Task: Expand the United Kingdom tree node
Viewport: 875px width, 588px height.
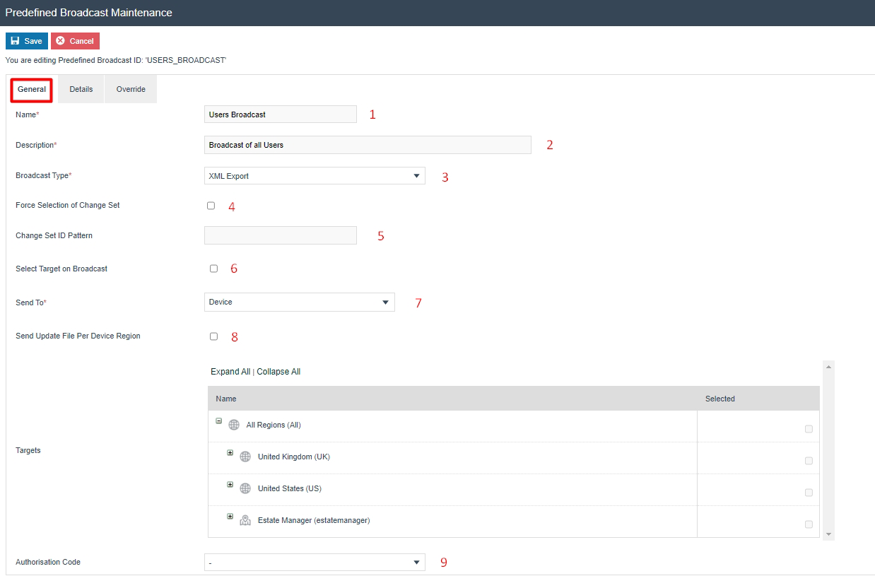Action: pos(230,453)
